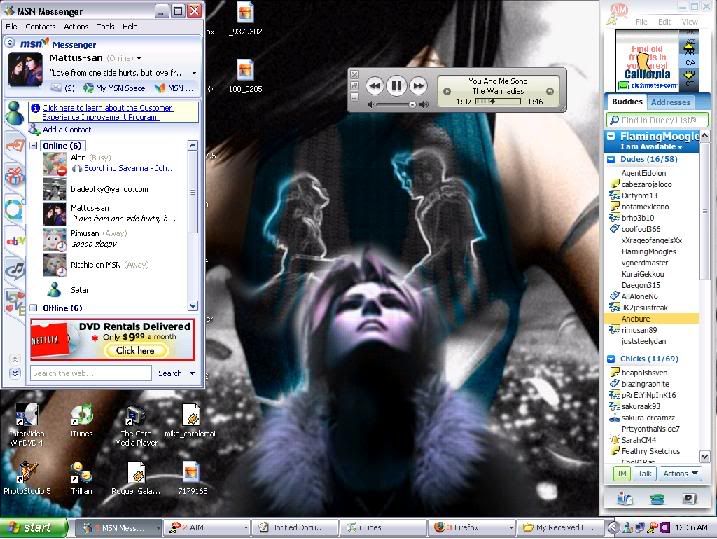
Task: Skip to next track in iTunes mini player
Action: click(x=418, y=85)
